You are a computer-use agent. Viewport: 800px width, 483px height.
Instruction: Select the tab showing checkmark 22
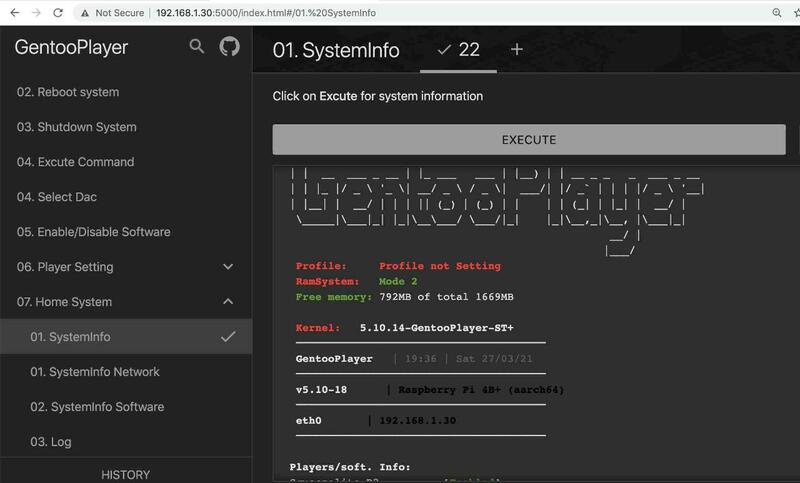click(x=459, y=49)
